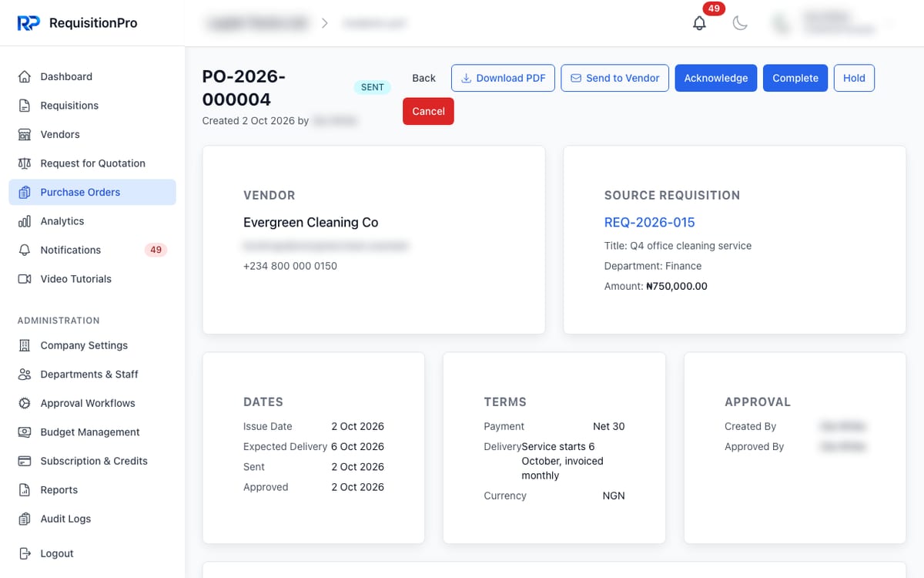Open Video Tutorials page

[92, 279]
